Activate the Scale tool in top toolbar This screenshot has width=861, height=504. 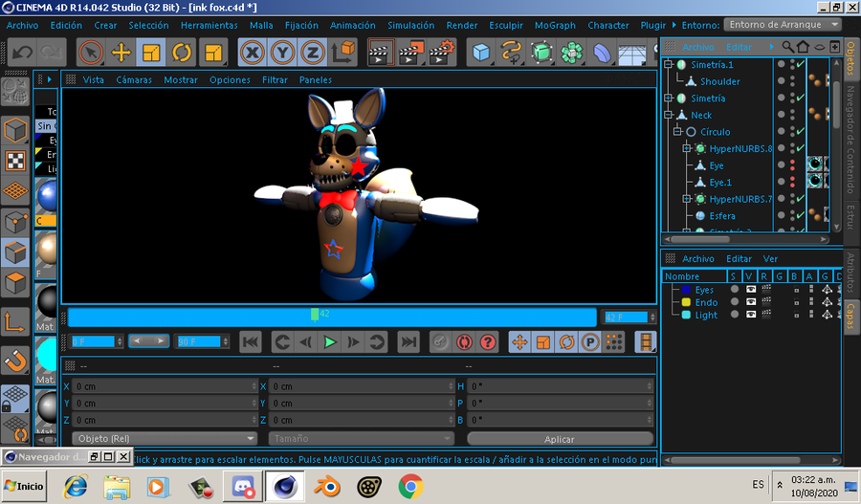click(x=151, y=53)
